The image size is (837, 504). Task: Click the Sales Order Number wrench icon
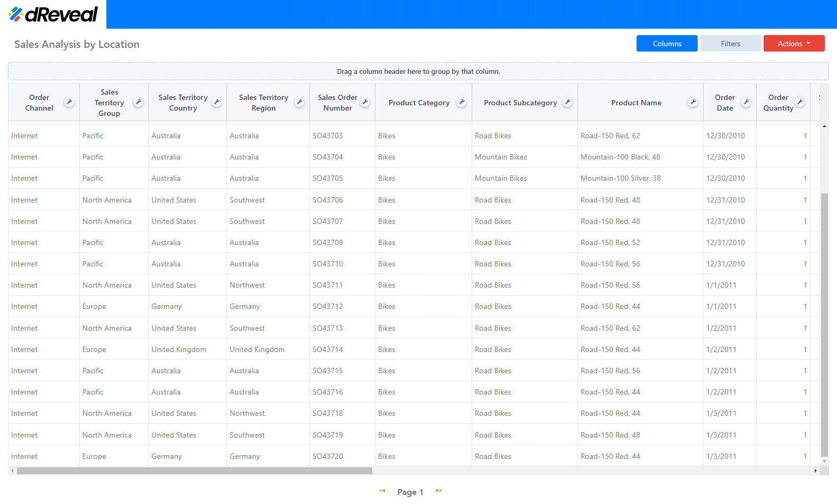pos(365,102)
